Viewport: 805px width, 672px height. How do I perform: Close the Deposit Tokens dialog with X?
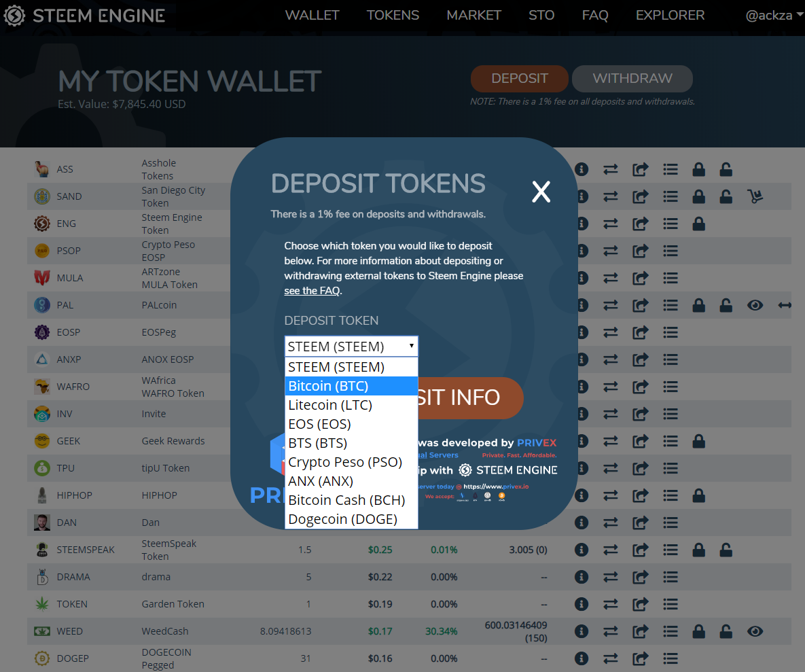coord(541,192)
